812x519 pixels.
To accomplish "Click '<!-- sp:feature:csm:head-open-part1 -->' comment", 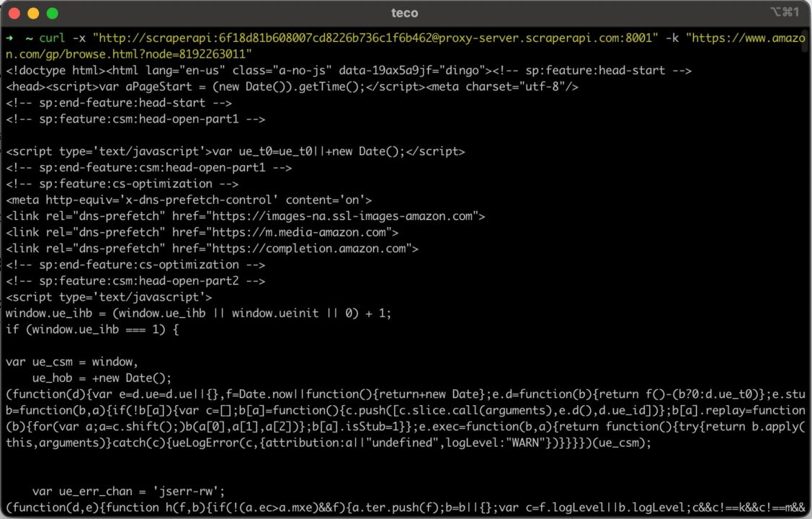I will pyautogui.click(x=135, y=119).
